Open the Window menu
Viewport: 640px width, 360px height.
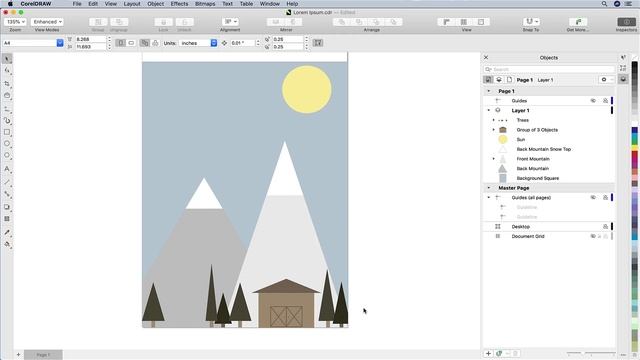click(270, 4)
